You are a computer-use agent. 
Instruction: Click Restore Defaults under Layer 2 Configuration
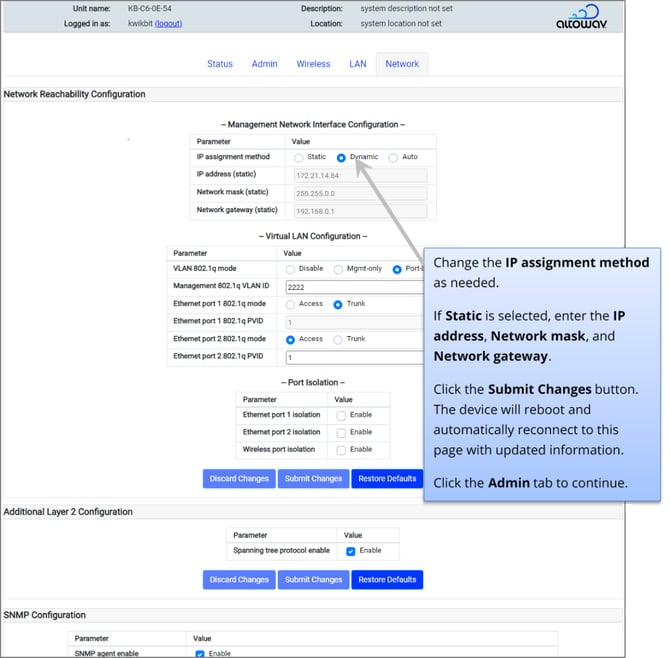click(x=387, y=580)
